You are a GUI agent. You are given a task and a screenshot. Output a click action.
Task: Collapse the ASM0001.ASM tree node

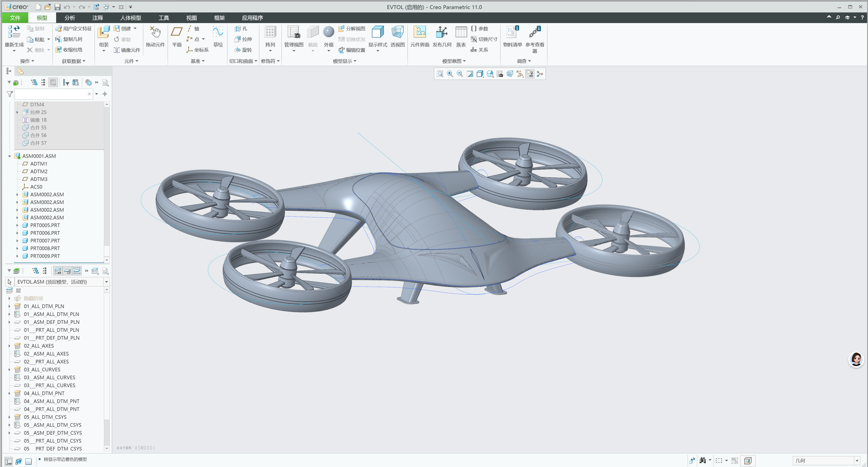10,156
